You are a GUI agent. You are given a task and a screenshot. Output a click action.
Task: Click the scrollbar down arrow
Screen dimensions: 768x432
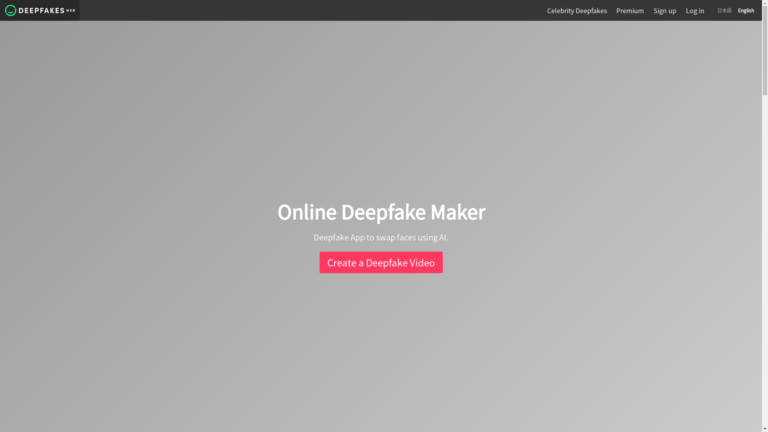point(765,429)
